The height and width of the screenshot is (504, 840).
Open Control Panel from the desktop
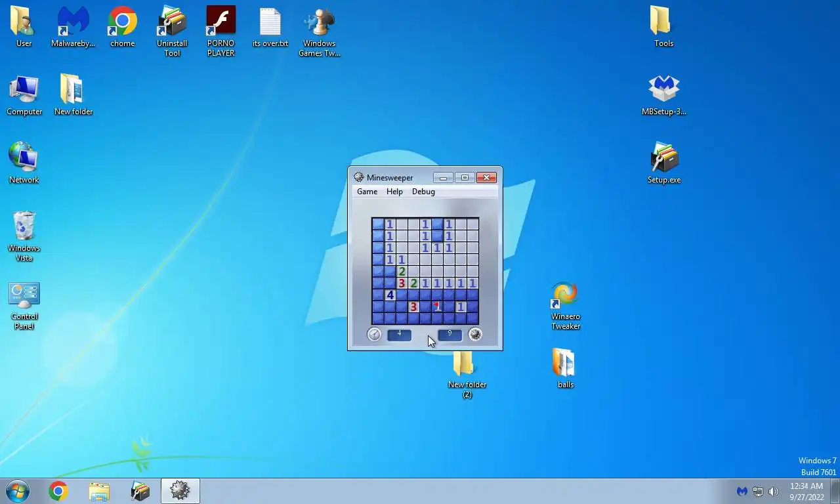pos(24,305)
